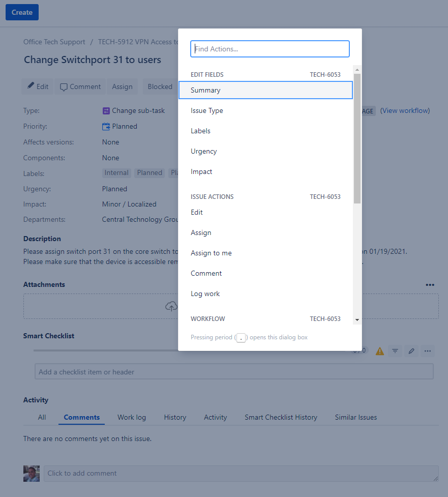Viewport: 448px width, 497px height.
Task: Choose Urgency in the actions dialog
Action: tap(265, 151)
